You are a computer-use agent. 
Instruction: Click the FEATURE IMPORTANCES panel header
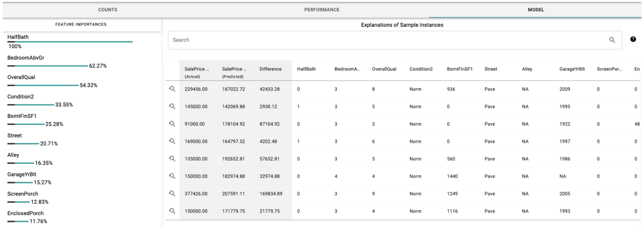coord(81,24)
